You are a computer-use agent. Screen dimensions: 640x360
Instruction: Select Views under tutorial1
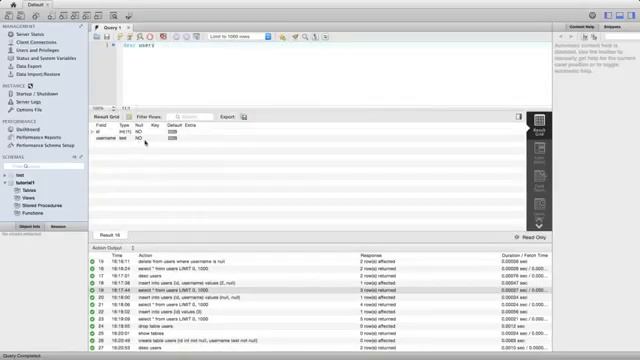(28, 198)
